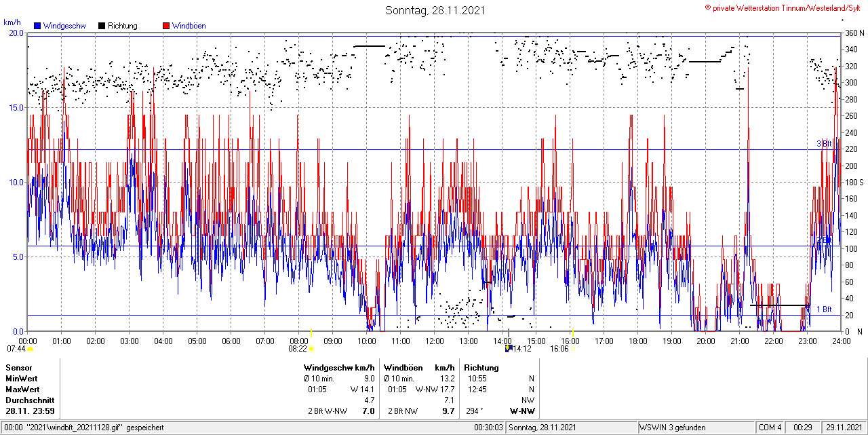The image size is (868, 435).
Task: Click the status bar file name windbft_20211128.gif
Action: tap(75, 428)
